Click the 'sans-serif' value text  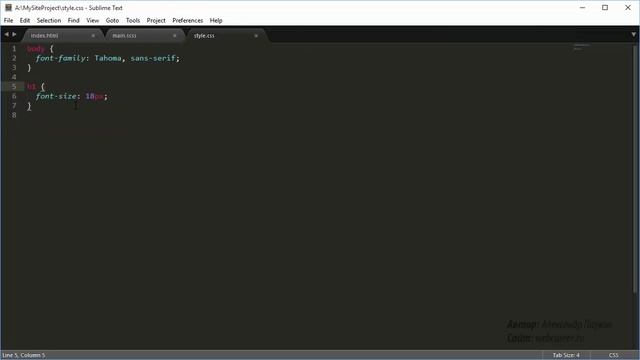click(153, 58)
